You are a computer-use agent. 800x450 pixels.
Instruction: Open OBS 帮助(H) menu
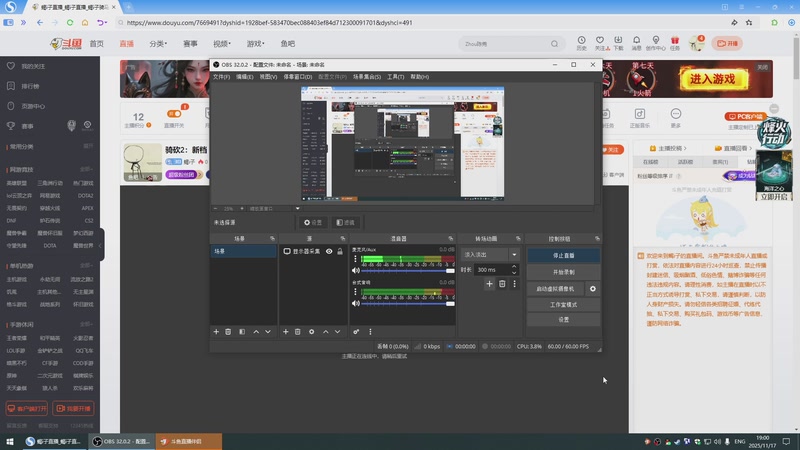click(419, 77)
